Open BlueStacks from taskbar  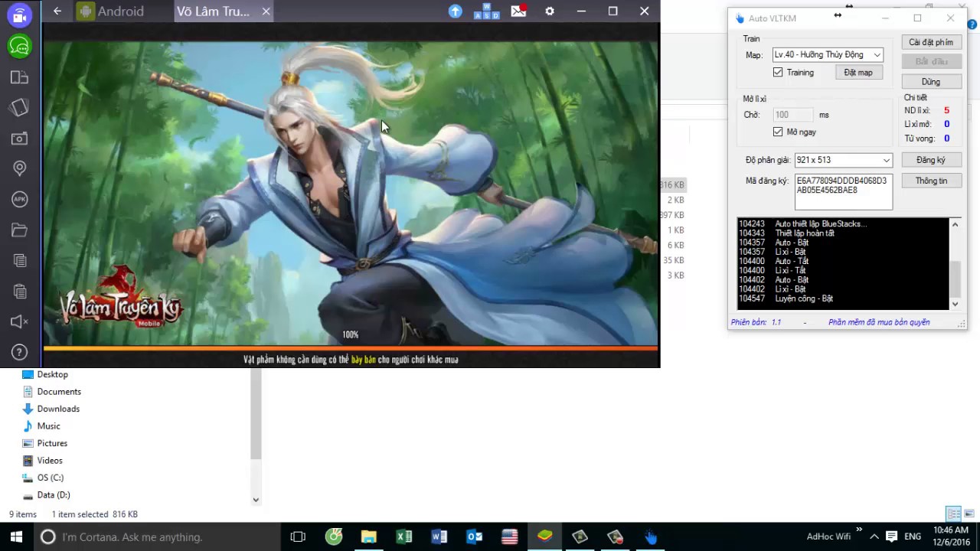tap(544, 536)
